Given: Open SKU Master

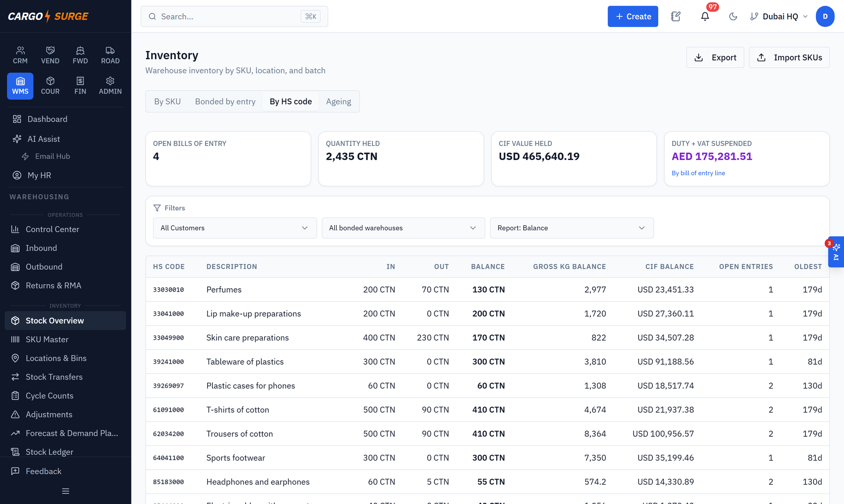Looking at the screenshot, I should click(x=65, y=339).
